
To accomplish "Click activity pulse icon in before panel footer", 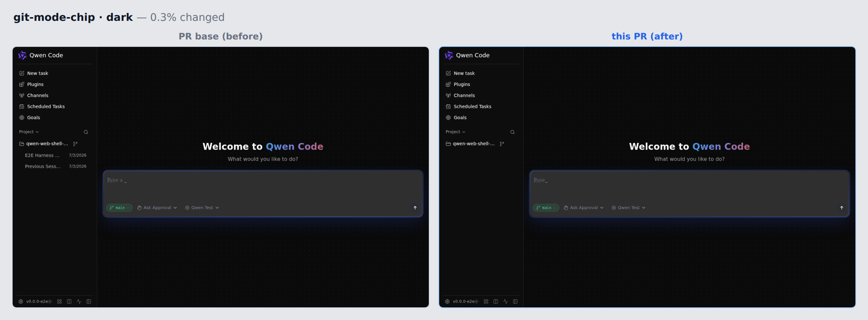I will [79, 301].
